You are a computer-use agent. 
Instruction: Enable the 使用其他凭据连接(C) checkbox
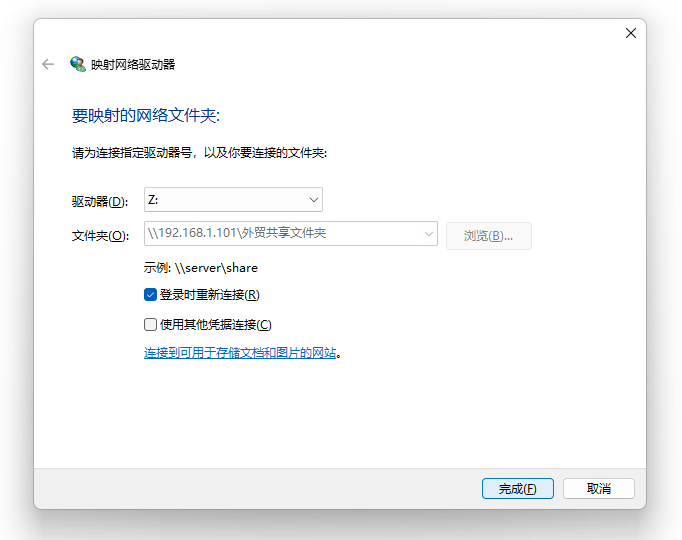tap(151, 324)
